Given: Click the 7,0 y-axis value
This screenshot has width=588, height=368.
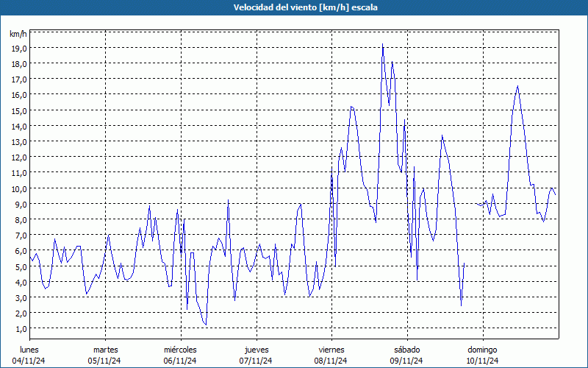Looking at the screenshot, I should (x=21, y=236).
